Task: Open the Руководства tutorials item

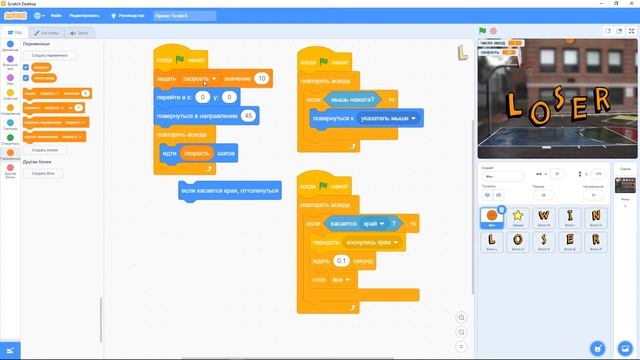Action: click(128, 16)
